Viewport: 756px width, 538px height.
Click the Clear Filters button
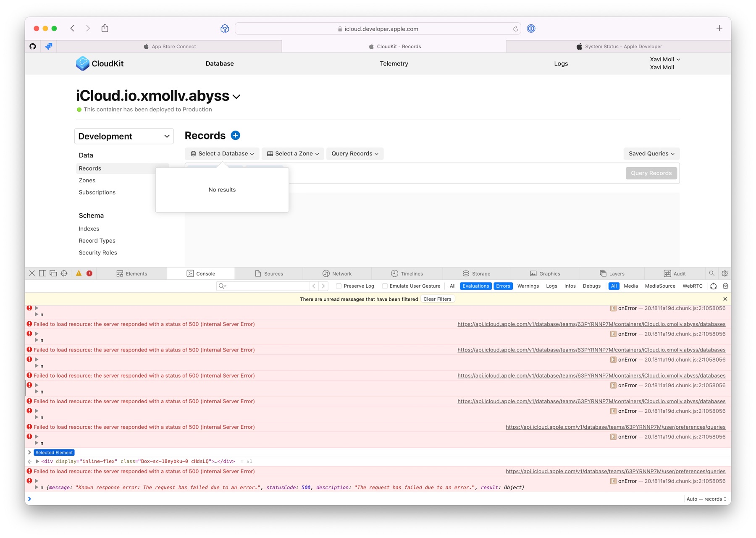click(437, 299)
